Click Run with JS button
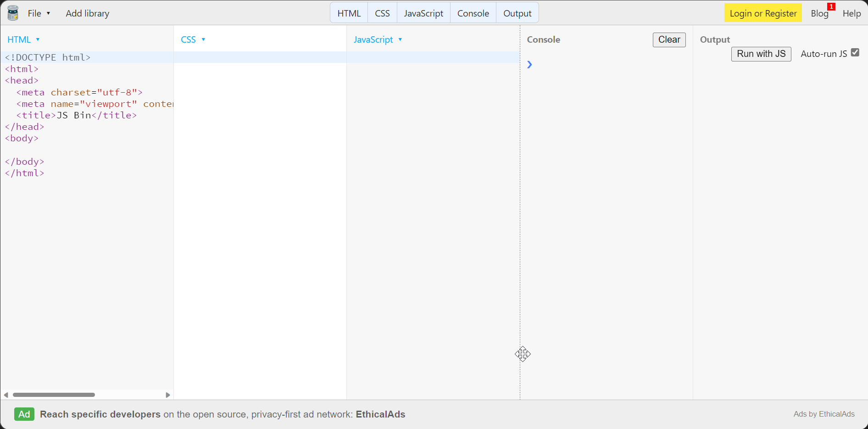 pos(761,54)
